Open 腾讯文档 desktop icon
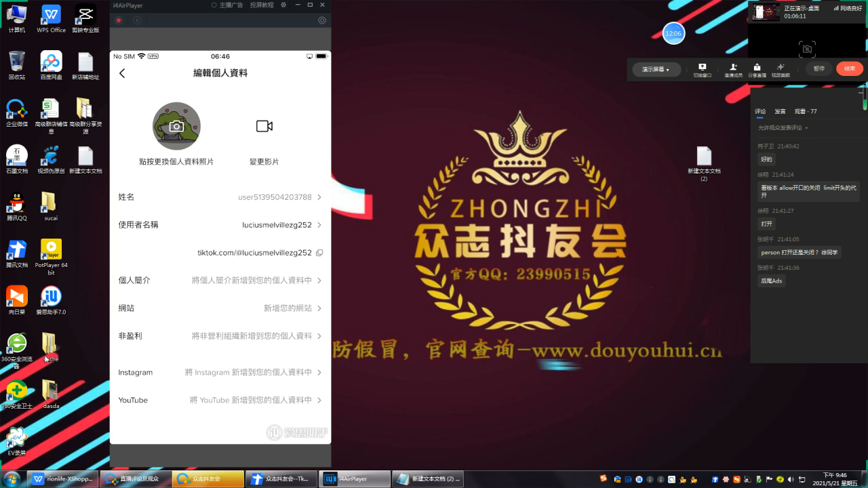Viewport: 868px width, 488px height. [17, 253]
